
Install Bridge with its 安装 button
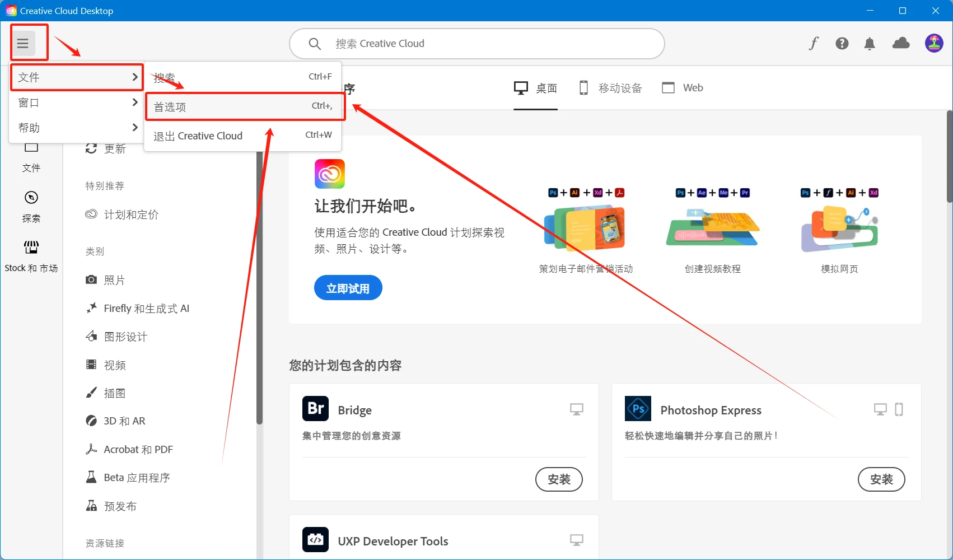(x=559, y=479)
